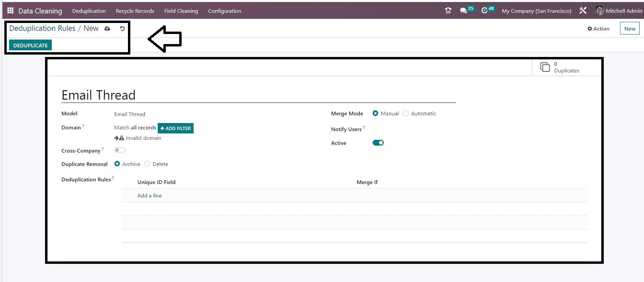Viewport: 644px width, 282px height.
Task: Toggle the Active switch off
Action: pos(378,143)
